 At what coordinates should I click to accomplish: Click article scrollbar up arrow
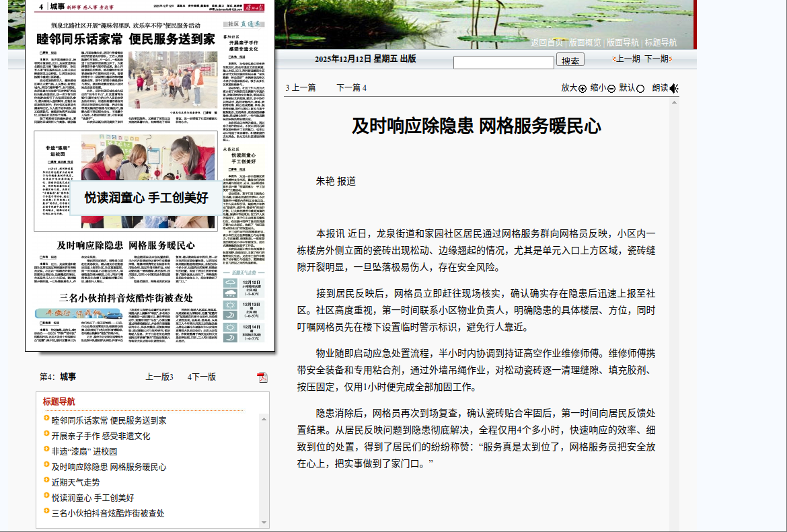tap(674, 104)
